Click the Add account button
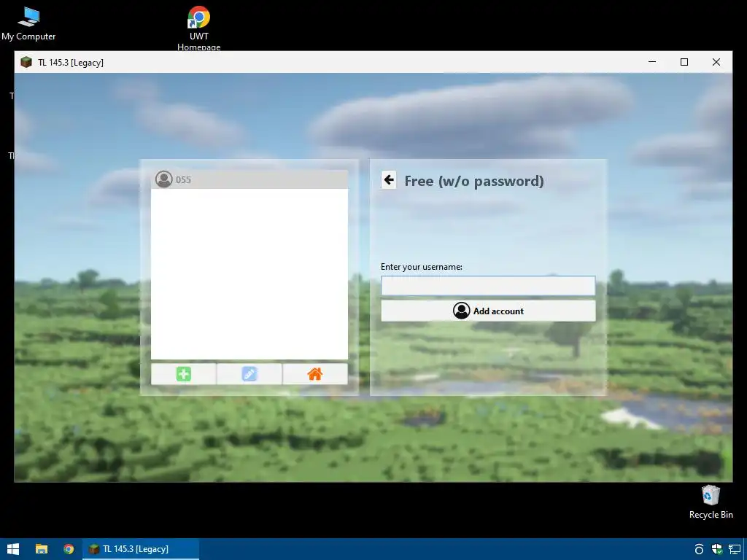This screenshot has width=747, height=560. [488, 311]
